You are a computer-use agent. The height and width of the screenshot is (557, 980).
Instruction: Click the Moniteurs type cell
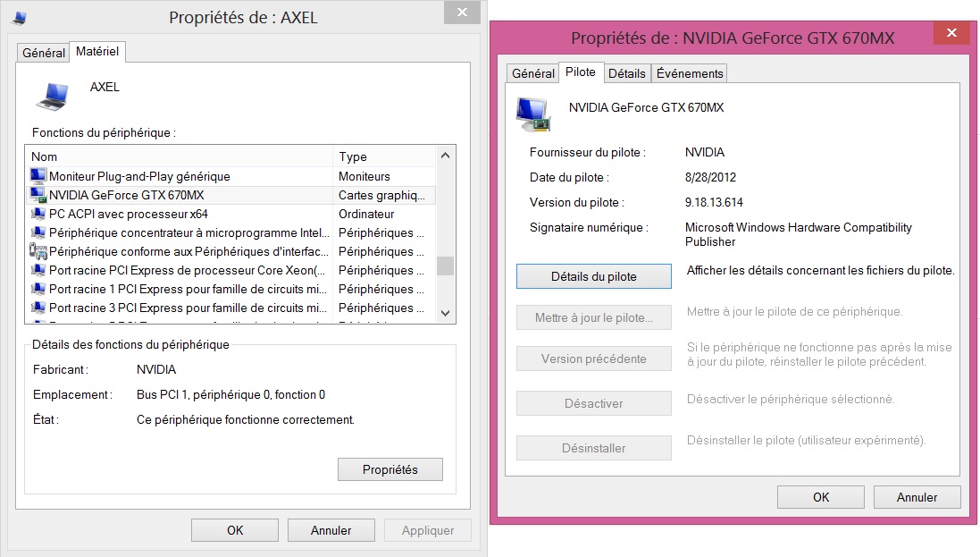(364, 176)
